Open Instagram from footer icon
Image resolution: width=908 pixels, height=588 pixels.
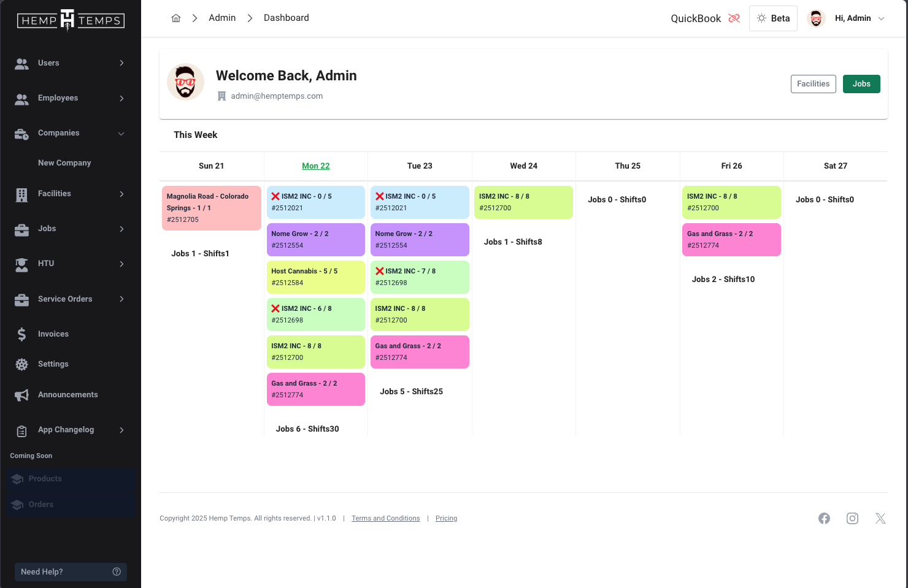pos(852,519)
